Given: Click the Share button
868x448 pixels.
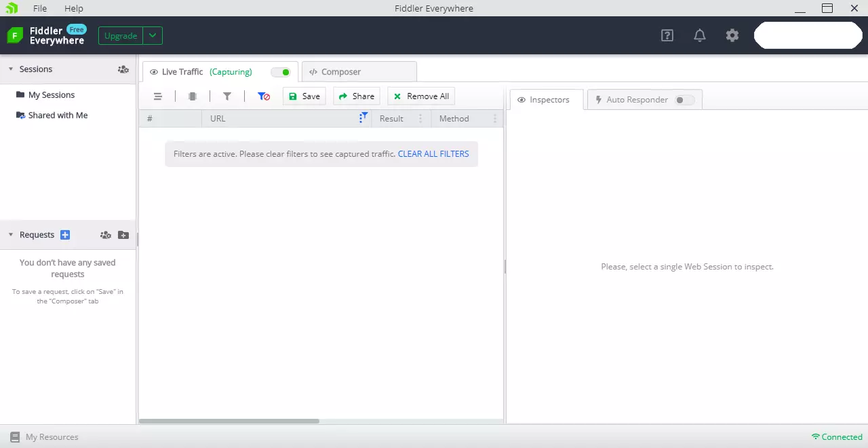Looking at the screenshot, I should tap(357, 96).
